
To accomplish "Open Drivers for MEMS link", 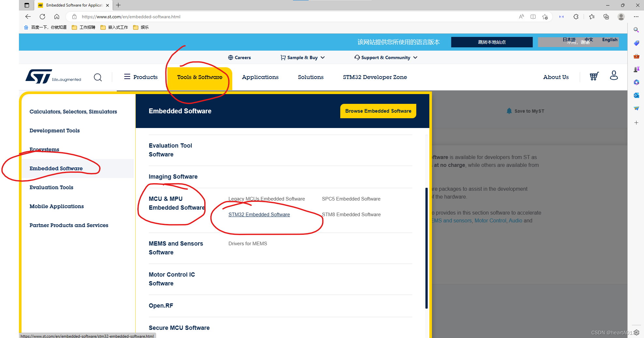I will [248, 244].
